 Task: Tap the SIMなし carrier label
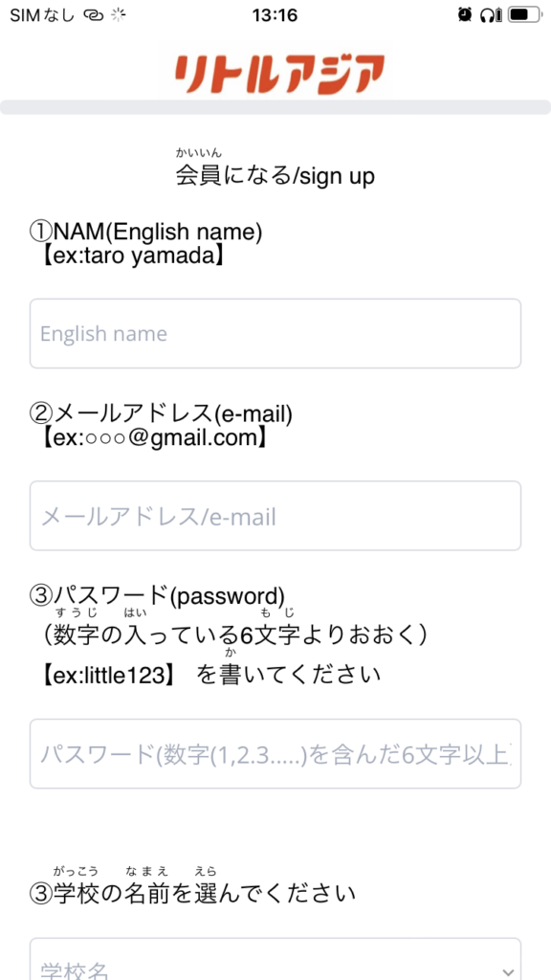[x=42, y=15]
